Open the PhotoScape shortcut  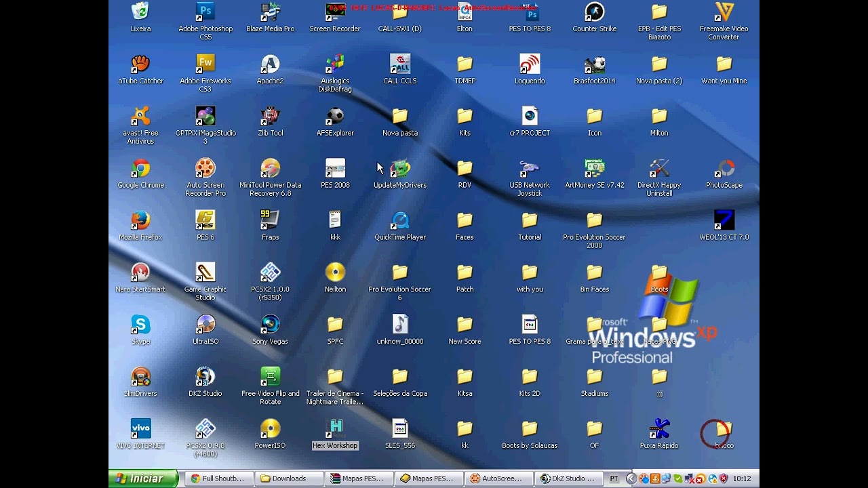pyautogui.click(x=724, y=168)
